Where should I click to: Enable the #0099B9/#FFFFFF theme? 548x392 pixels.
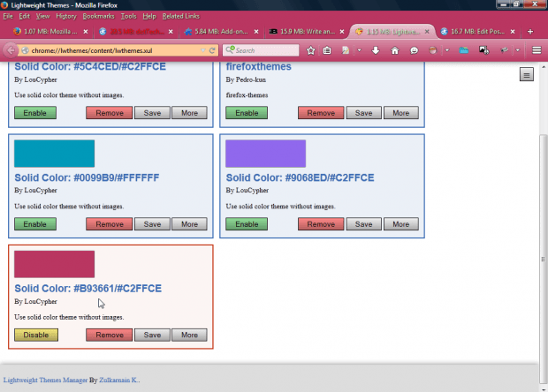point(35,224)
